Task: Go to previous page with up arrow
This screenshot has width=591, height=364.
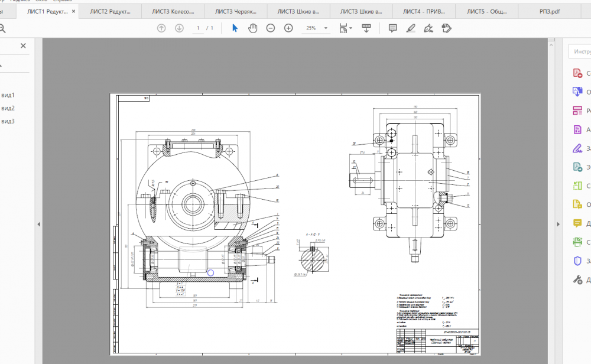Action: point(161,28)
